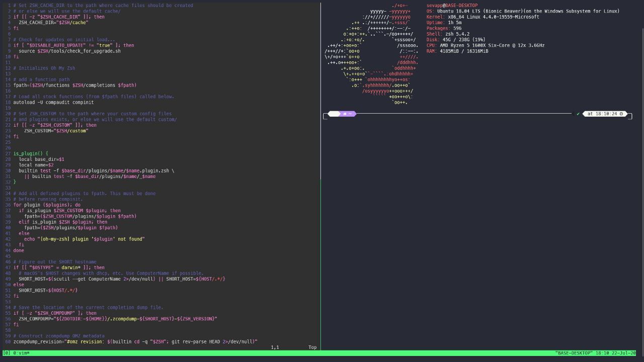Click the hostname "BASE-DESKTOP" in the tmux status bar
644x362 pixels.
coord(573,353)
